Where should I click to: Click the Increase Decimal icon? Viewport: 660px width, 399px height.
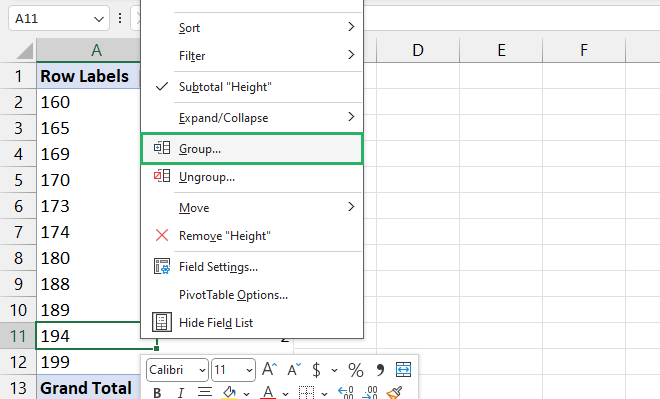[346, 393]
